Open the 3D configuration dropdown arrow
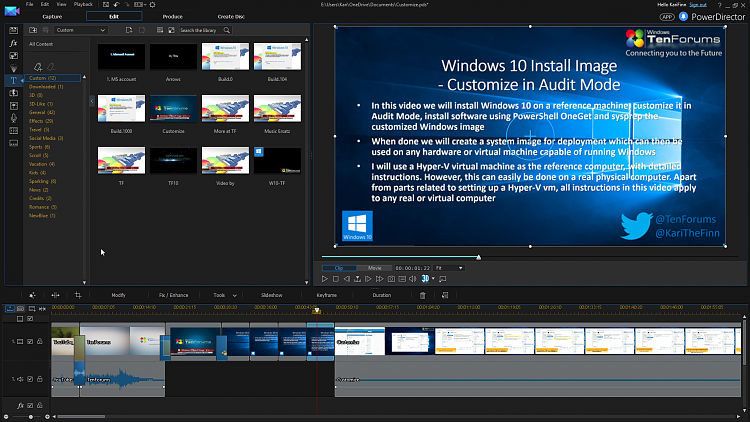 click(x=433, y=279)
